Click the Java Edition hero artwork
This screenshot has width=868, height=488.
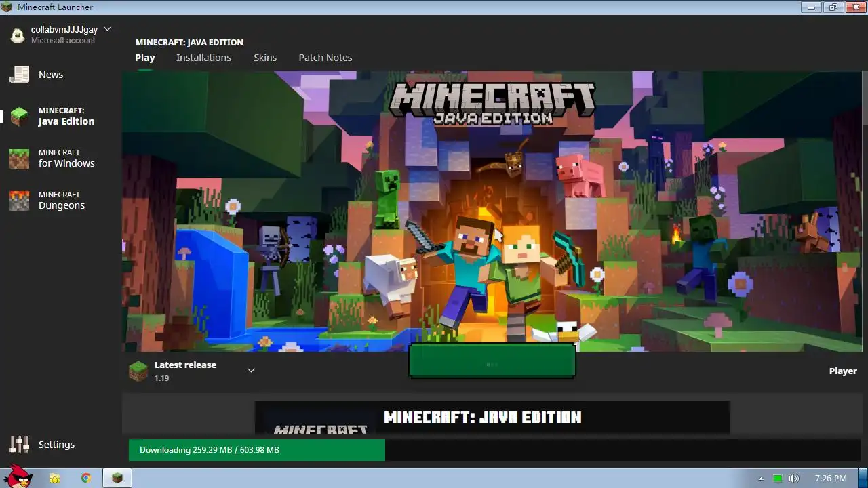coord(492,211)
